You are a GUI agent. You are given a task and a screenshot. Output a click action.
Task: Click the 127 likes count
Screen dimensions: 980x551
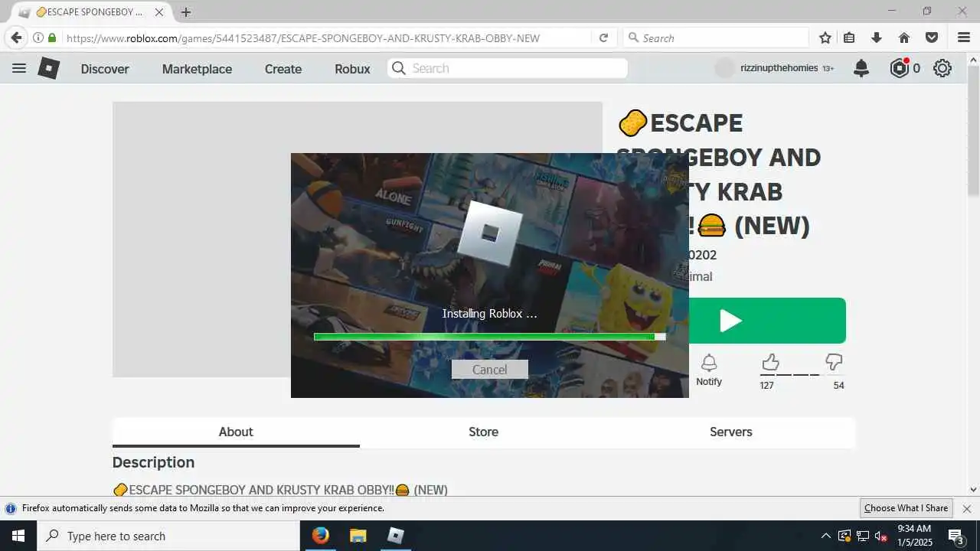(x=766, y=386)
